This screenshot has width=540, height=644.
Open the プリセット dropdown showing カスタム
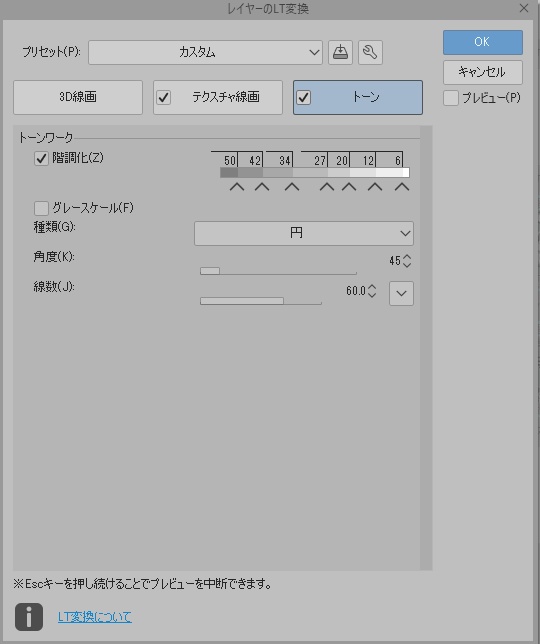(205, 52)
